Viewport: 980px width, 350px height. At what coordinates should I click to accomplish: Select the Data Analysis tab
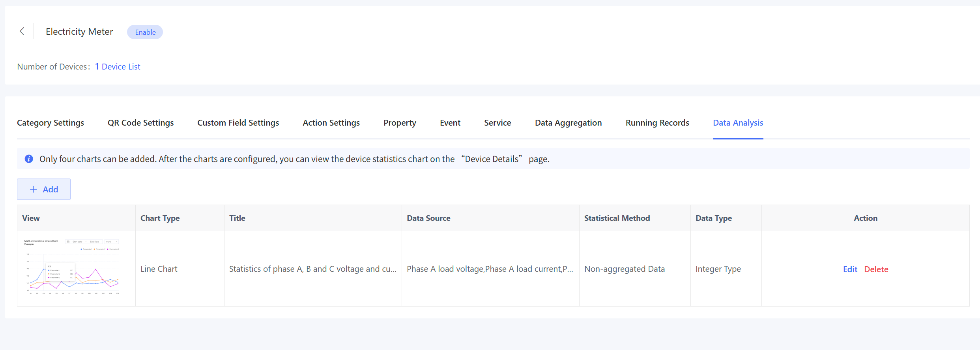[x=738, y=123]
